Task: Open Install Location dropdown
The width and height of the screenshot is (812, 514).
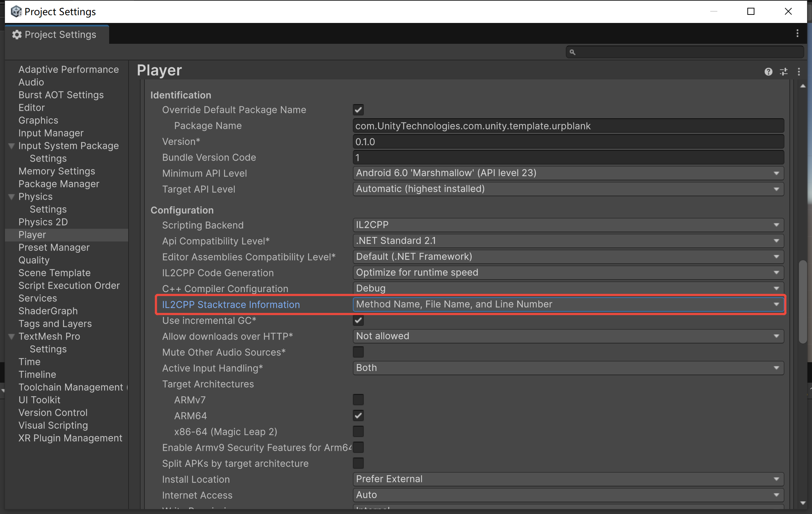Action: click(568, 479)
